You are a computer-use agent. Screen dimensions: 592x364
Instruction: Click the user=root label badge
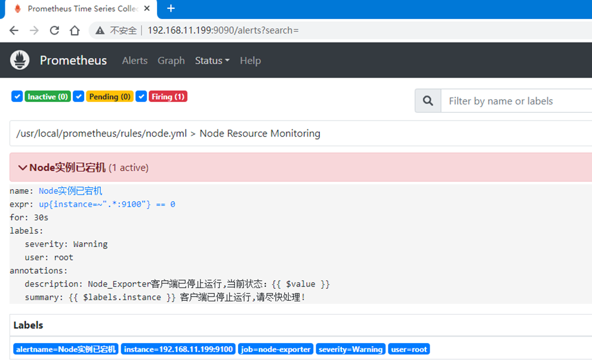click(x=409, y=349)
